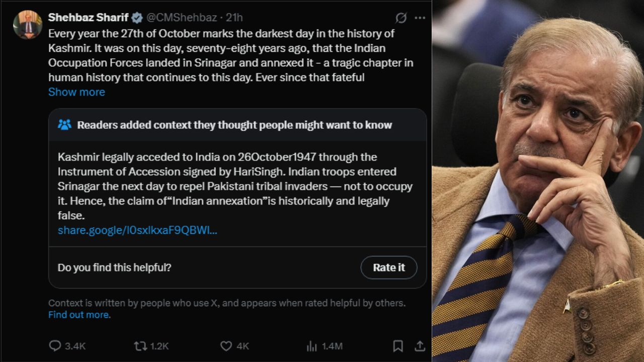
Task: Click the photo of man in brown jacket
Action: tap(538, 181)
